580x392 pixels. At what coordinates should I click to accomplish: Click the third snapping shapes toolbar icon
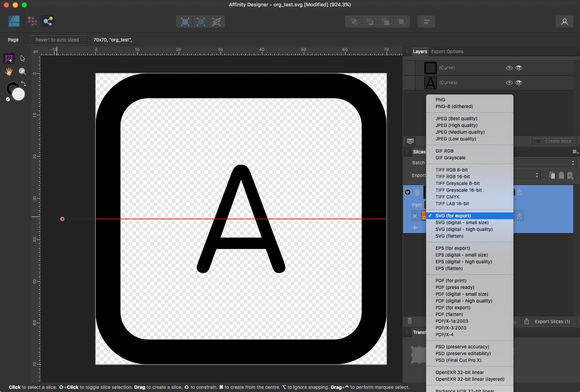point(216,22)
